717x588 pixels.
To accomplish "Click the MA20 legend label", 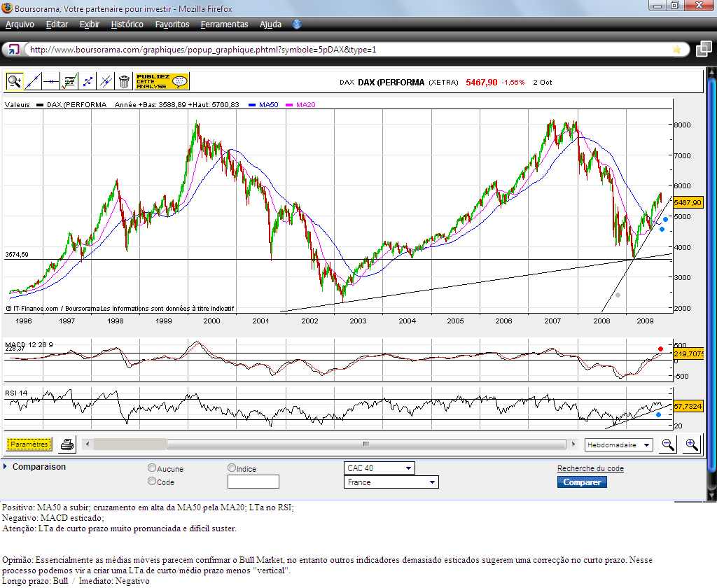I will click(305, 105).
